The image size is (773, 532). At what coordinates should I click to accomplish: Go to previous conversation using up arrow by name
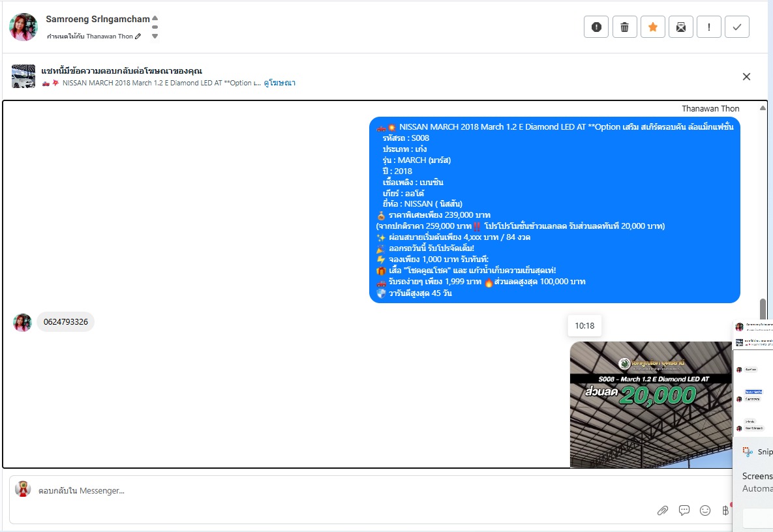155,18
